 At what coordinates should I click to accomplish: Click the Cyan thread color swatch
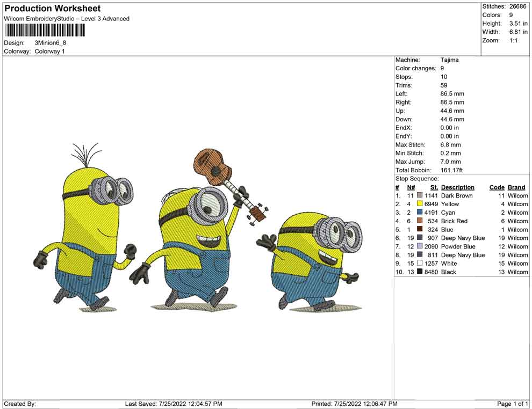(420, 212)
